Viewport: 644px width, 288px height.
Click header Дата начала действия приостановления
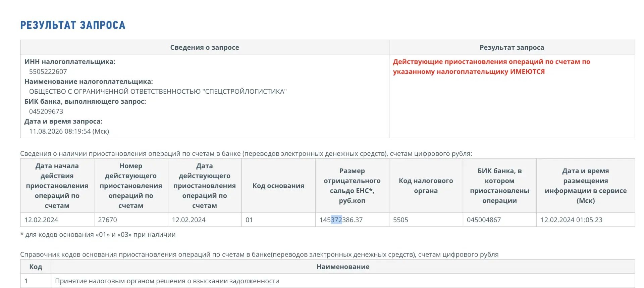pyautogui.click(x=57, y=186)
